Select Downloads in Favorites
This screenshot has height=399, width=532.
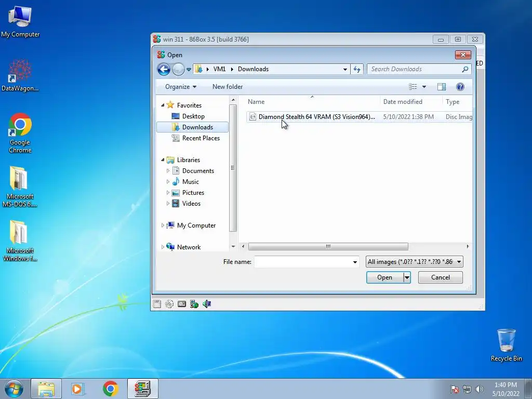click(x=192, y=127)
